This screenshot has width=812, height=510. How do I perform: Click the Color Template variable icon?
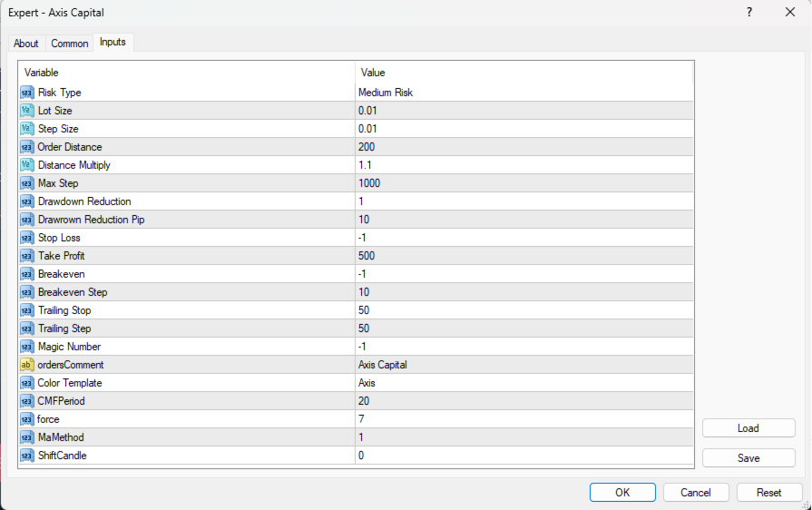tap(27, 383)
